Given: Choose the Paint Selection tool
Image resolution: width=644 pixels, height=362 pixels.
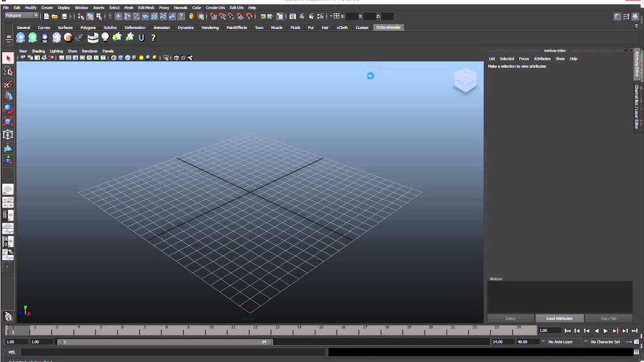Looking at the screenshot, I should click(8, 84).
